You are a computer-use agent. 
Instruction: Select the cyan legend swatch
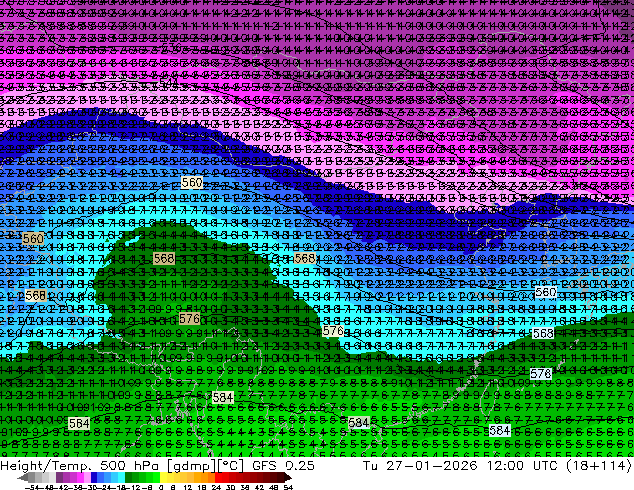(x=121, y=477)
